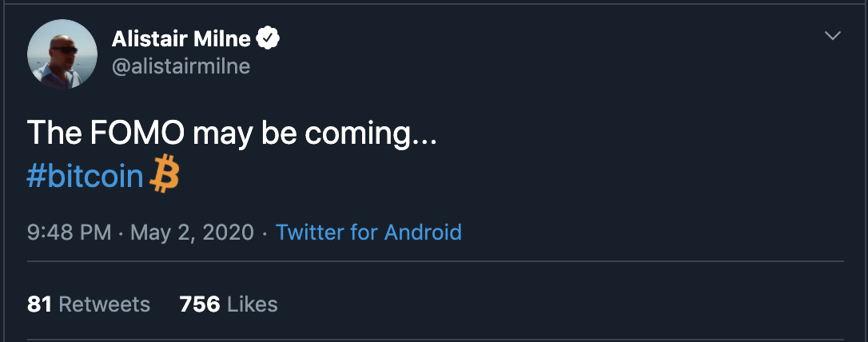Click the bold number 756
This screenshot has width=868, height=342.
(200, 304)
